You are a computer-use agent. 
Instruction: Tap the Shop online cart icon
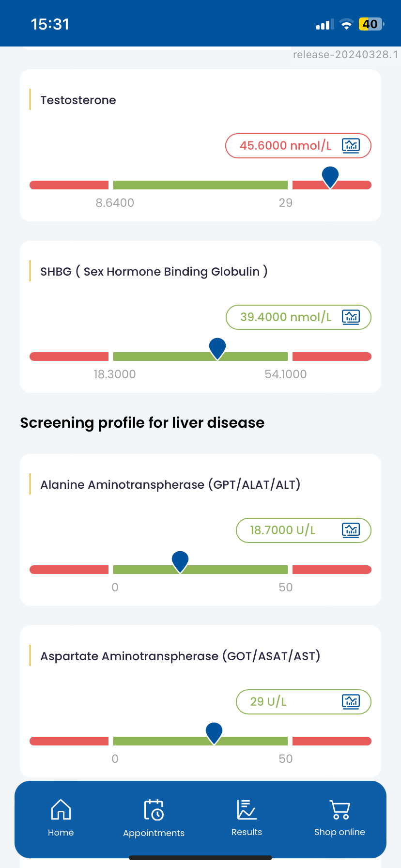339,809
